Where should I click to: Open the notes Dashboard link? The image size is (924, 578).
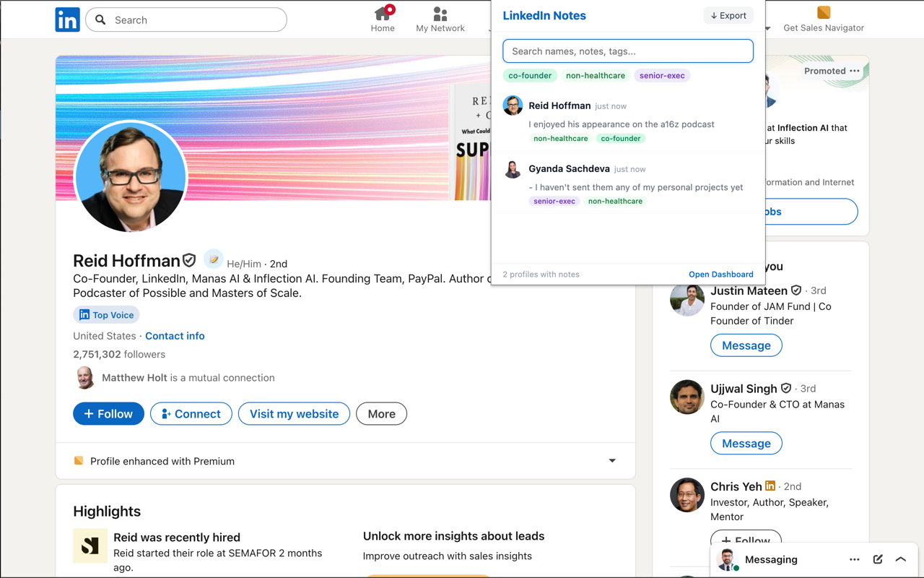[x=721, y=275]
